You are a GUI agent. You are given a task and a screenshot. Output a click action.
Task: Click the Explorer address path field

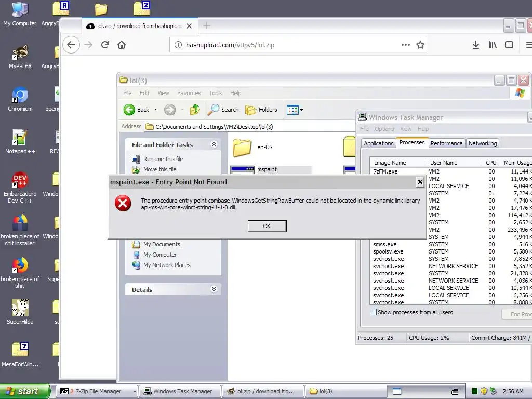tap(249, 127)
